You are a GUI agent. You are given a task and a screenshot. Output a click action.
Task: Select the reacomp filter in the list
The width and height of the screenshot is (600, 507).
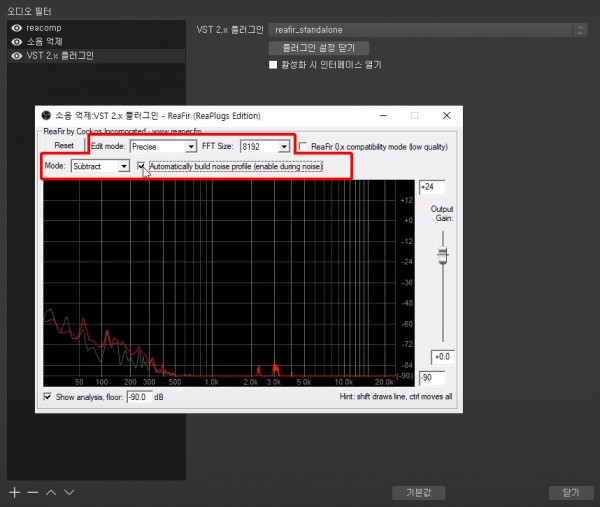point(44,28)
